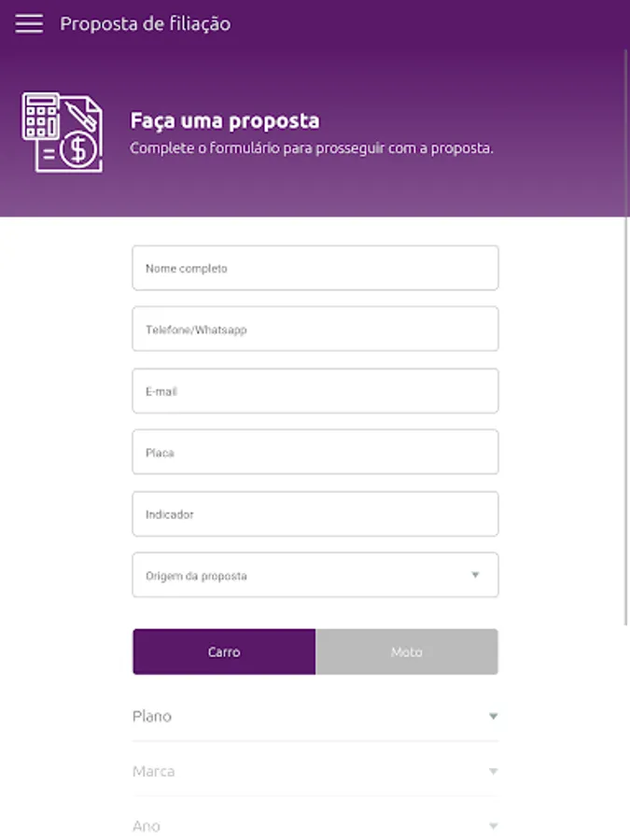Expand the Plano dropdown
Viewport: 630px width, 840px height.
(x=299, y=717)
